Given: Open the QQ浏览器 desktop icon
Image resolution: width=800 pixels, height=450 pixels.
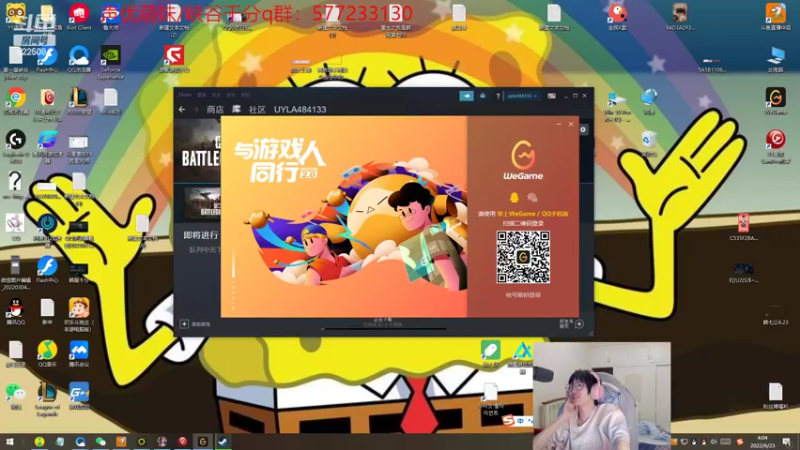Looking at the screenshot, I should point(79,59).
